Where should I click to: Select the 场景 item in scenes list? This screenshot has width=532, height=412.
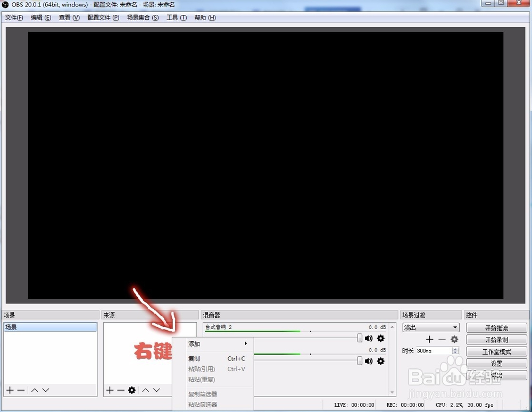pos(50,327)
